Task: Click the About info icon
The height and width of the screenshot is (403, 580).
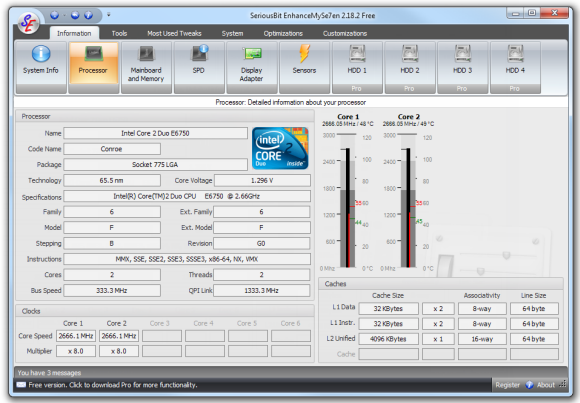Action: 529,385
